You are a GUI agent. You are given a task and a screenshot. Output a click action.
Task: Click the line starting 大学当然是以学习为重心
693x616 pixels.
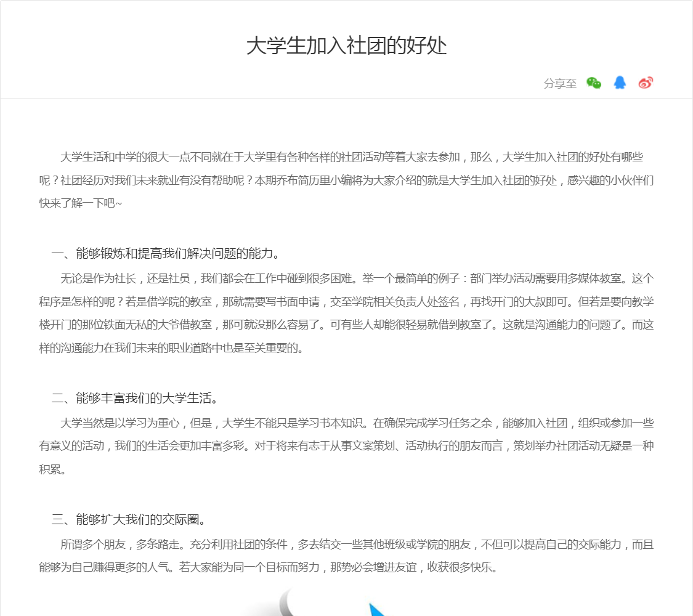point(357,423)
